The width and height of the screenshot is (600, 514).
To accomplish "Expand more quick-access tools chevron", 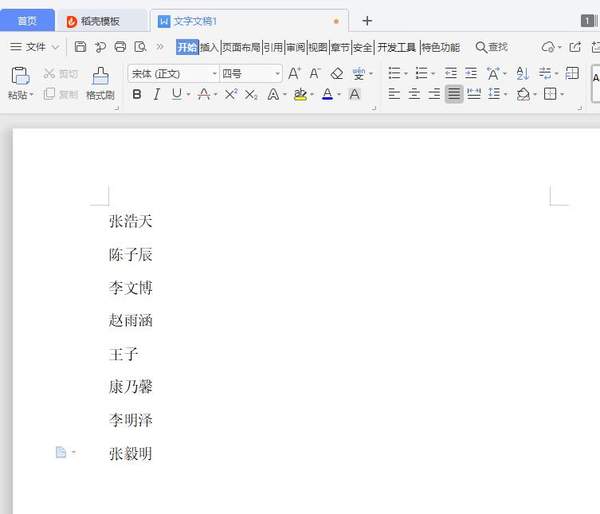I will 160,47.
